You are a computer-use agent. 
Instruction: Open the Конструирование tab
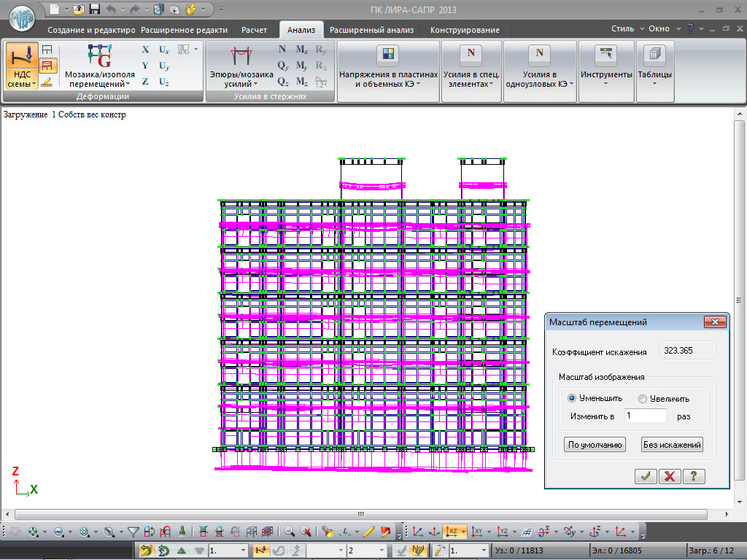(465, 30)
